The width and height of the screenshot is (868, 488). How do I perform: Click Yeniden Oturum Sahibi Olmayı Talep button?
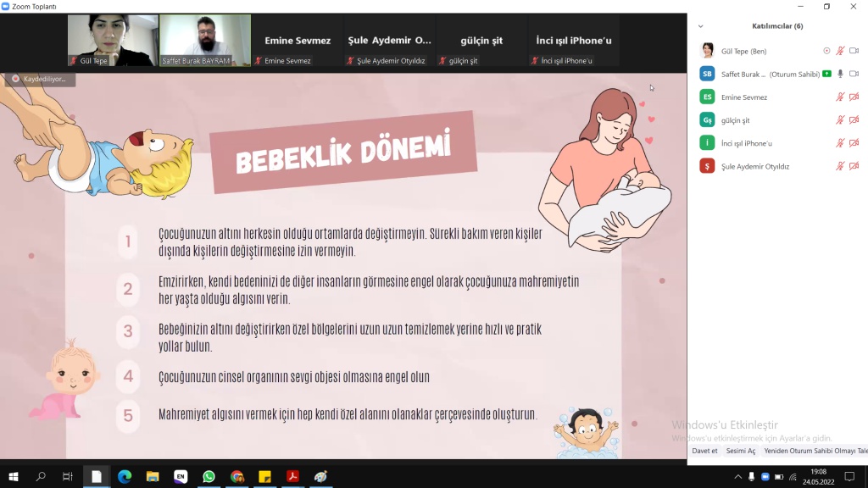815,451
